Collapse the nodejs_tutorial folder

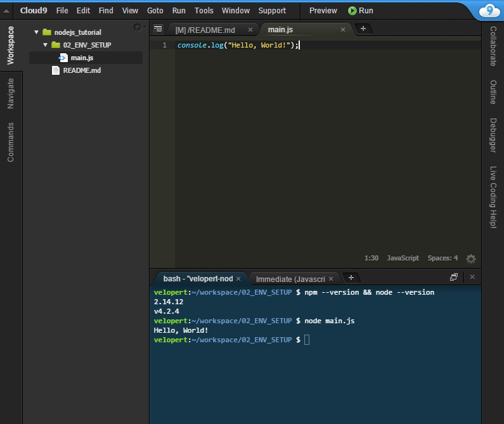36,32
